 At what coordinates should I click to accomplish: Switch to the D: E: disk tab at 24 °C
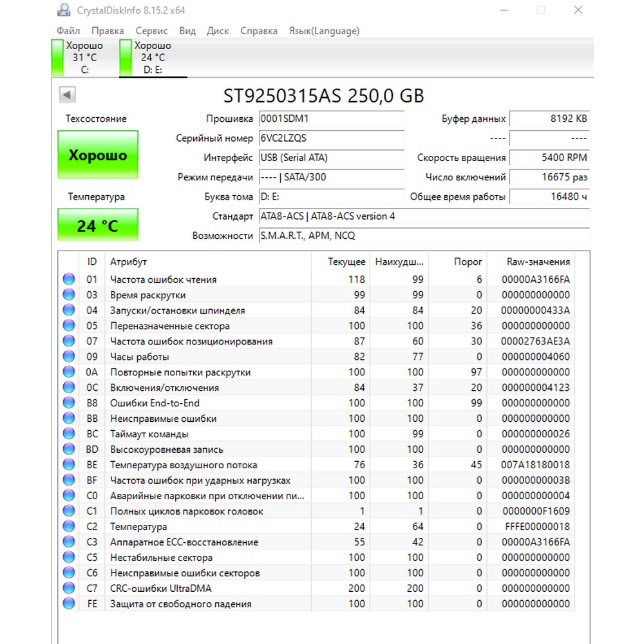click(x=153, y=57)
